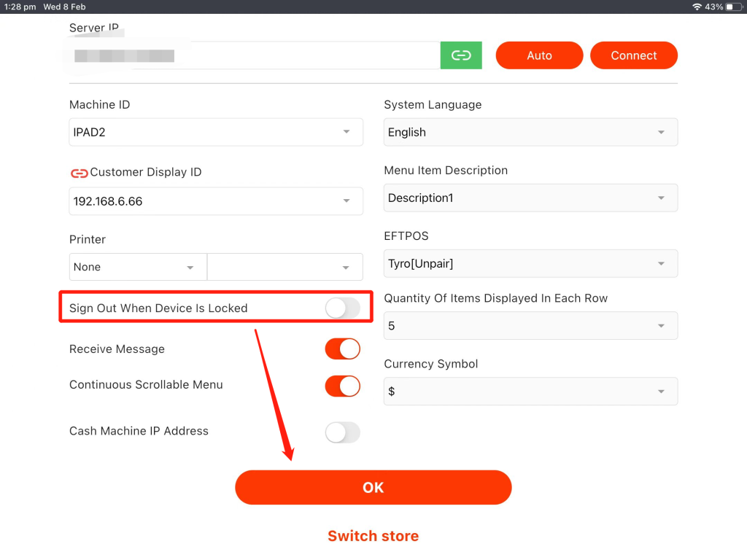Click the green link icon beside Server IP

461,55
